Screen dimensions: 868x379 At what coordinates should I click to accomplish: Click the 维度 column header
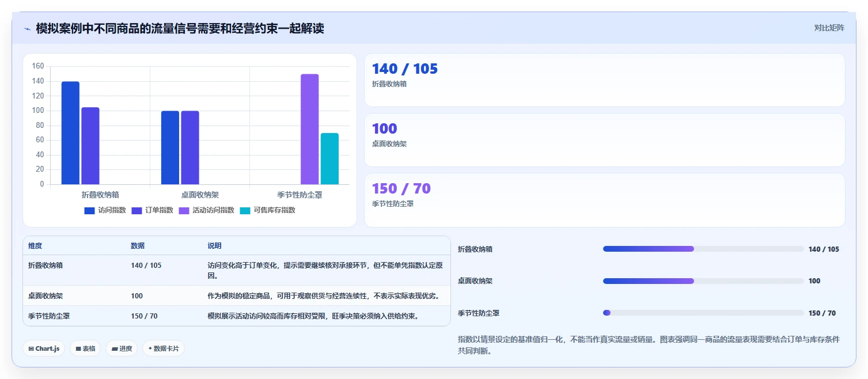(35, 246)
